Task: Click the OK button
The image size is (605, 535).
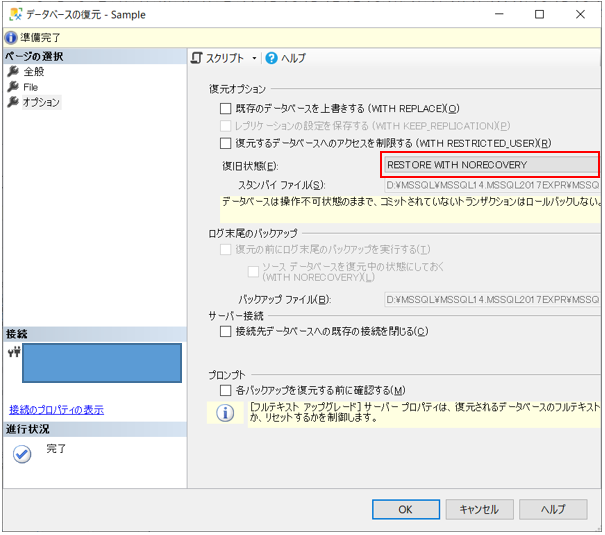Action: (406, 511)
